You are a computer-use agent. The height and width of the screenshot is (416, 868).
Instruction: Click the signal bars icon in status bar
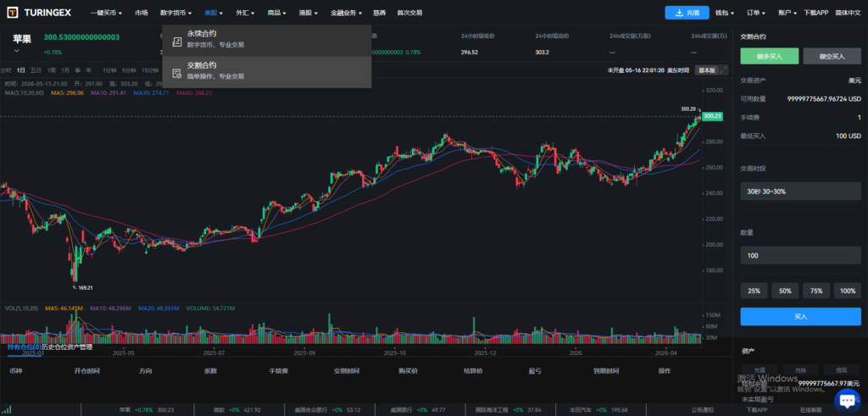(6, 410)
